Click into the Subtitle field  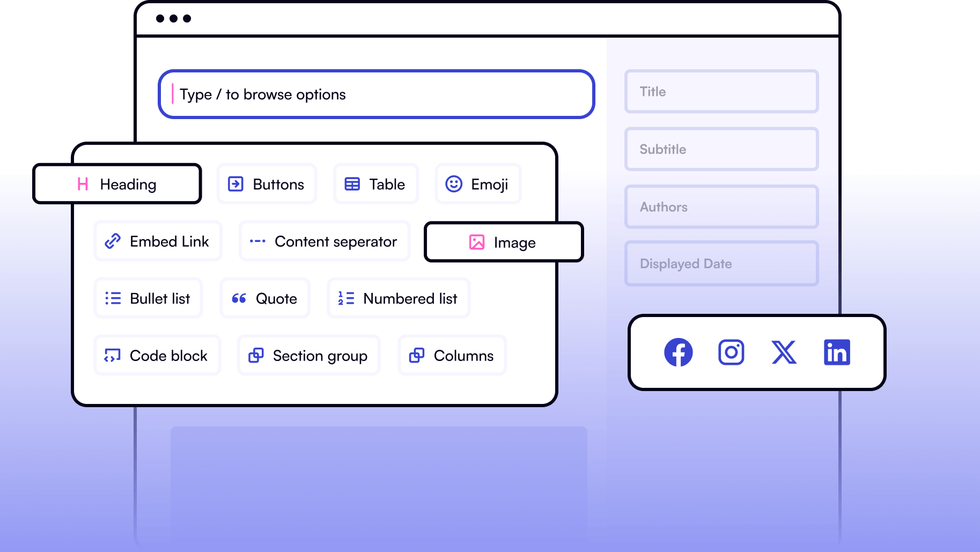point(721,149)
